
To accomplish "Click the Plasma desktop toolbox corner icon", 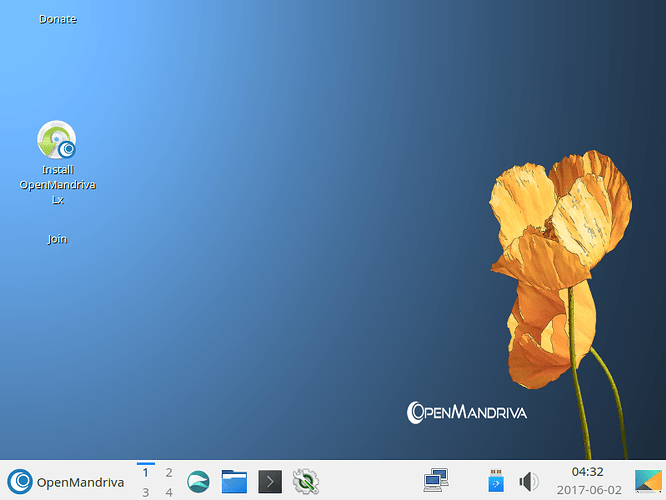I will click(649, 481).
